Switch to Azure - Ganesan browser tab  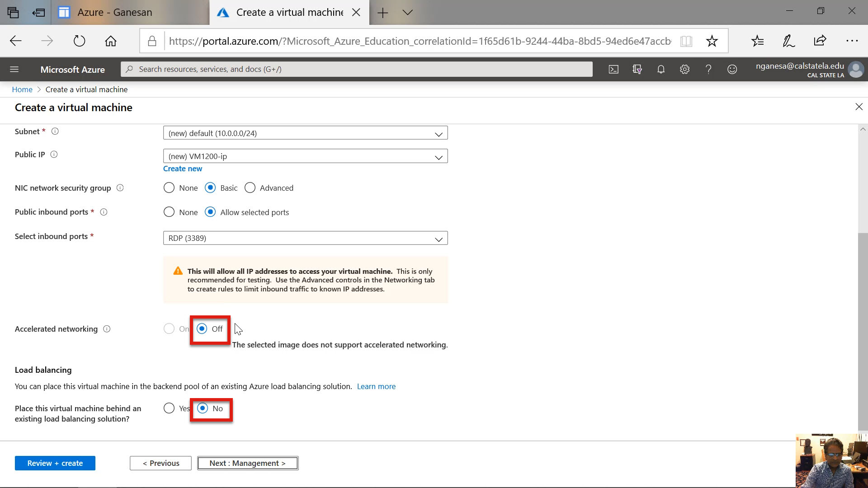[114, 12]
